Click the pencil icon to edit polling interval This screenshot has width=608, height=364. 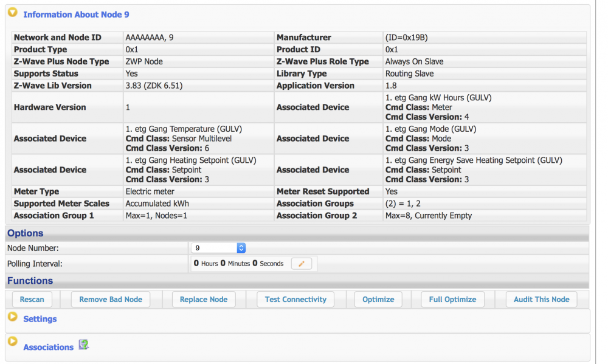[301, 264]
